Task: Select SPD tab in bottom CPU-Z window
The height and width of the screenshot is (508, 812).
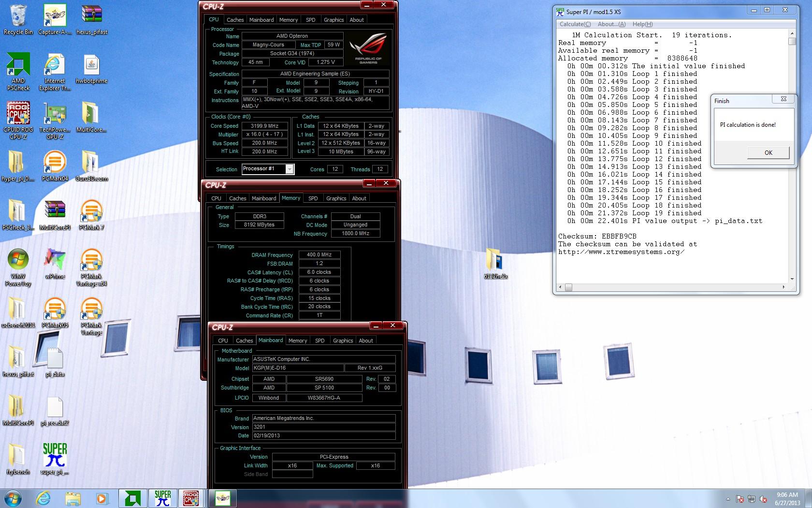Action: (x=320, y=341)
